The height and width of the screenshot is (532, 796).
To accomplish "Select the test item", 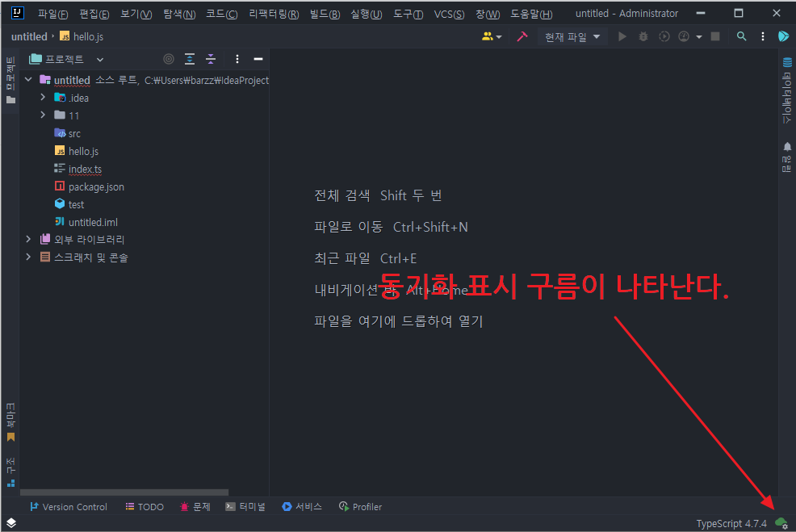I will pos(69,204).
